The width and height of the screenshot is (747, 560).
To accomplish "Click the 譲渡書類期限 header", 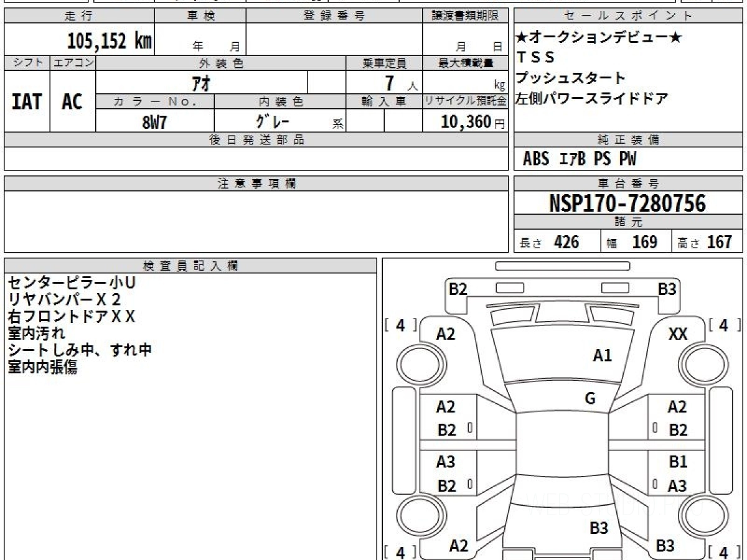I will [465, 16].
